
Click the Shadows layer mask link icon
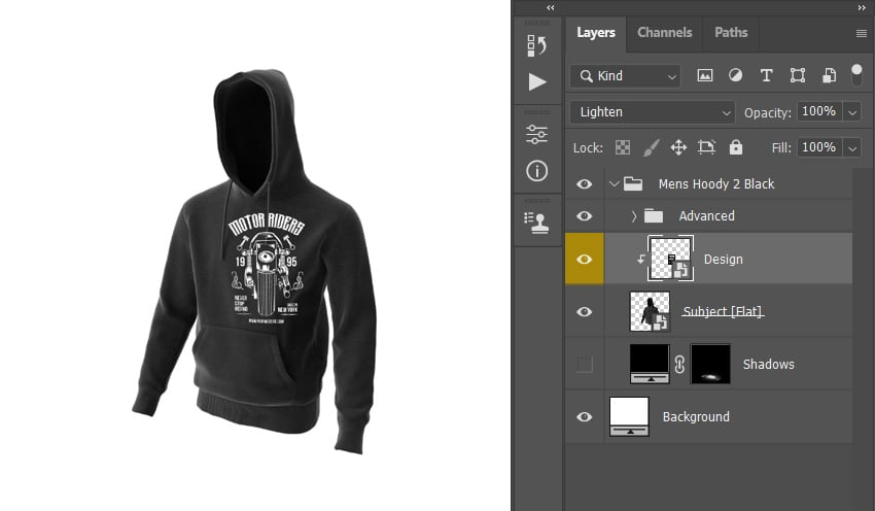tap(679, 364)
